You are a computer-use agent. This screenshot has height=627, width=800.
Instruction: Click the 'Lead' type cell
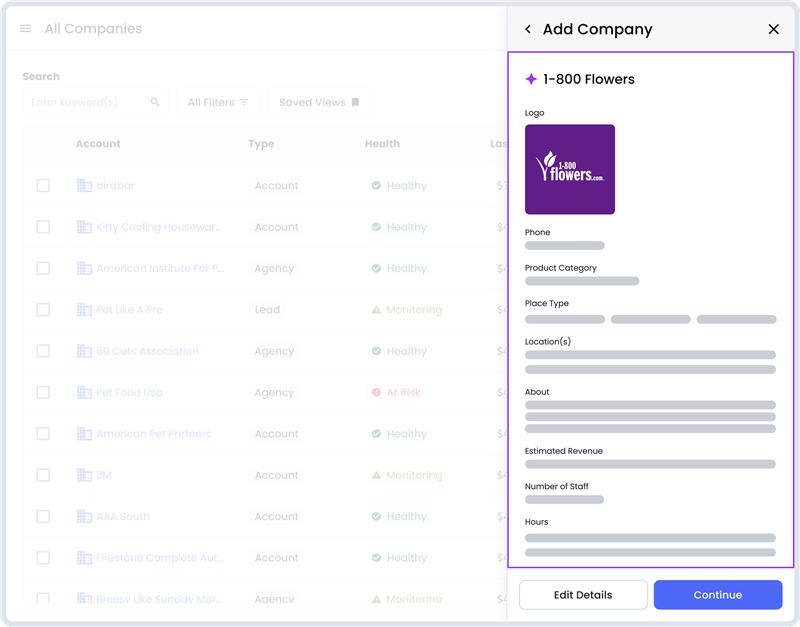267,309
